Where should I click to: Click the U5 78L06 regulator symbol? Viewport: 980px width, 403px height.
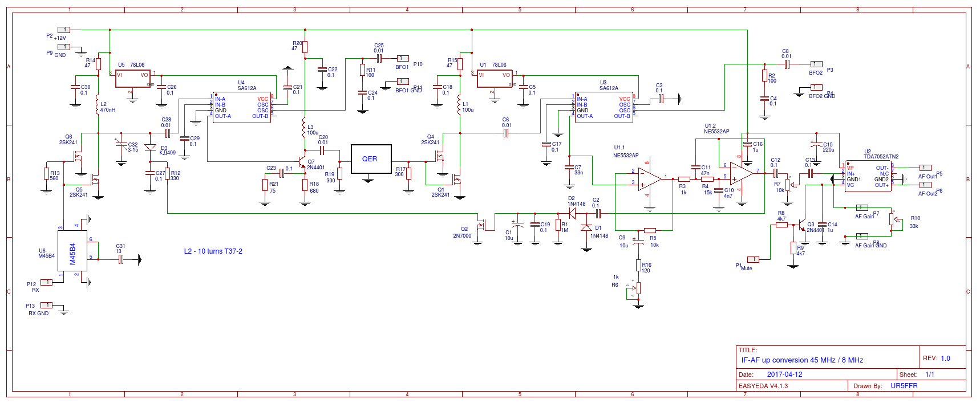click(x=132, y=79)
